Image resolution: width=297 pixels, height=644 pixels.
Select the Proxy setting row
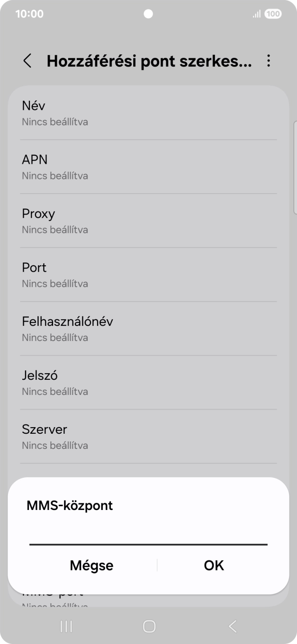148,221
